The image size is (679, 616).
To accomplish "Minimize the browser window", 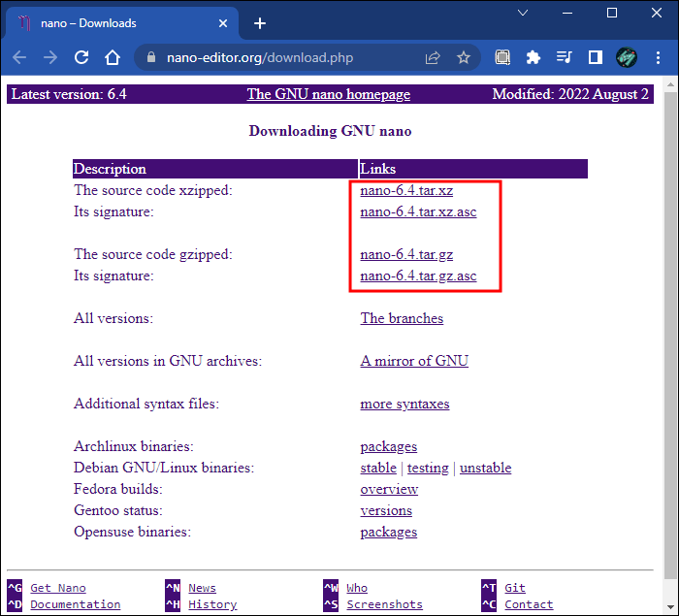I will point(567,13).
